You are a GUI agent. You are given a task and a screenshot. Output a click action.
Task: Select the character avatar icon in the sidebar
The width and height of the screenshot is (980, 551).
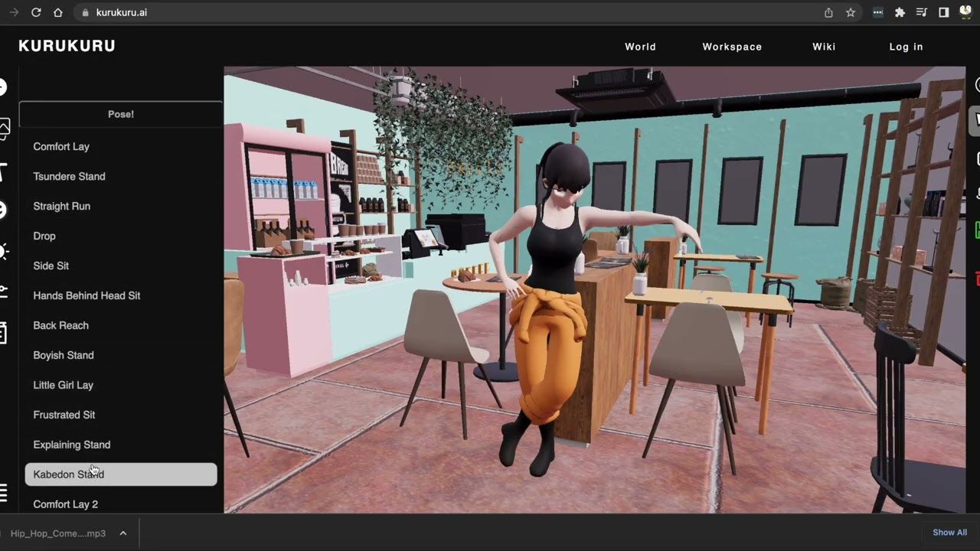click(x=4, y=86)
